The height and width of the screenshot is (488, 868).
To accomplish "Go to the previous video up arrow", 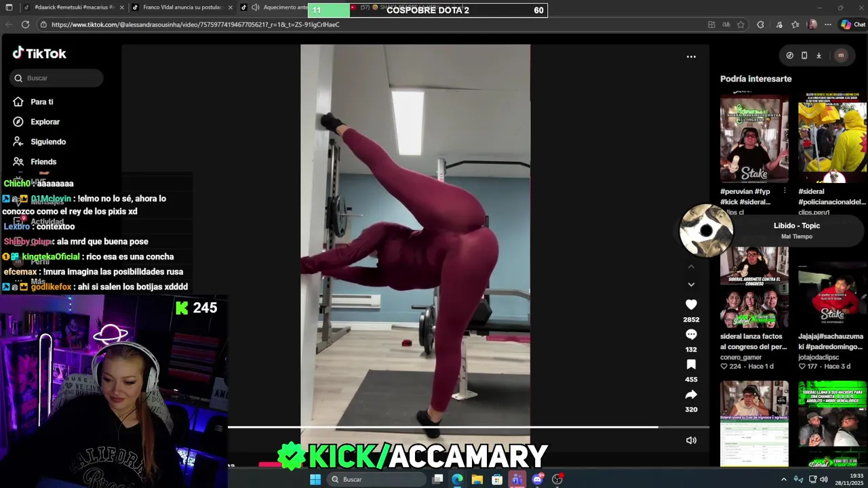I will [x=691, y=267].
